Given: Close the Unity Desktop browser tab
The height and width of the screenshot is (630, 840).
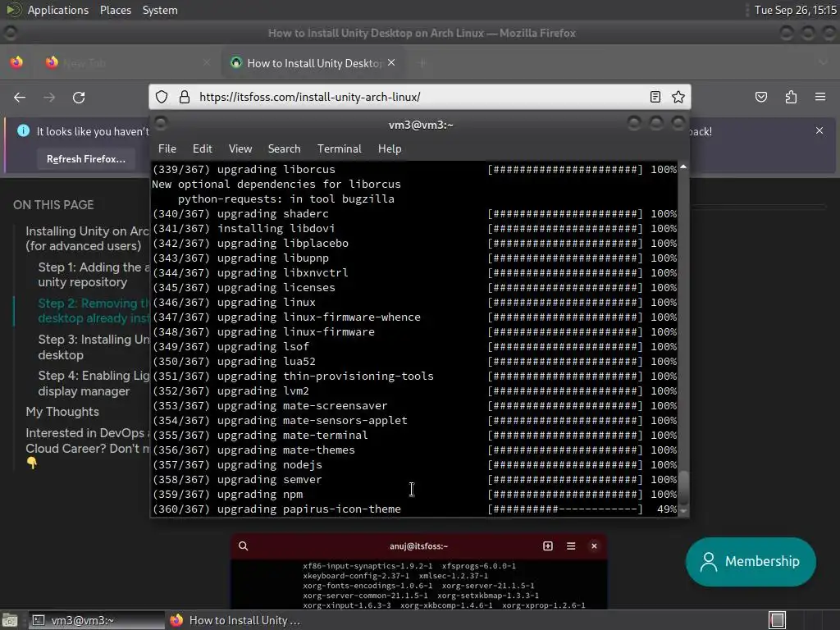Looking at the screenshot, I should point(391,62).
